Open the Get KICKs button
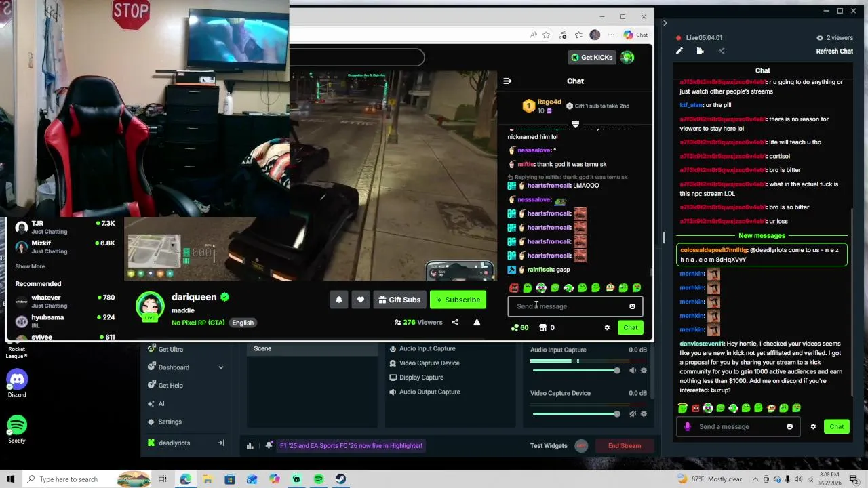 click(592, 57)
